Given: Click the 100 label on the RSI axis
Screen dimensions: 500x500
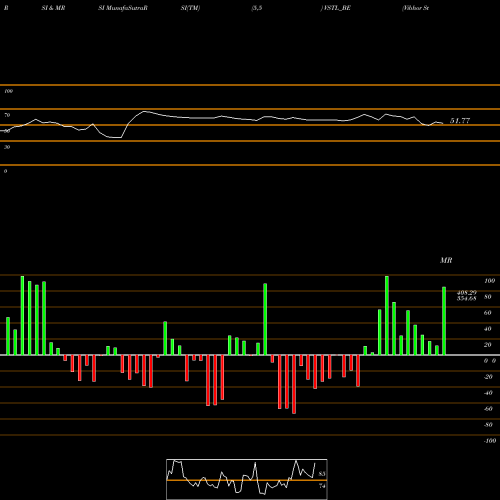Looking at the screenshot, I should click(x=8, y=91).
